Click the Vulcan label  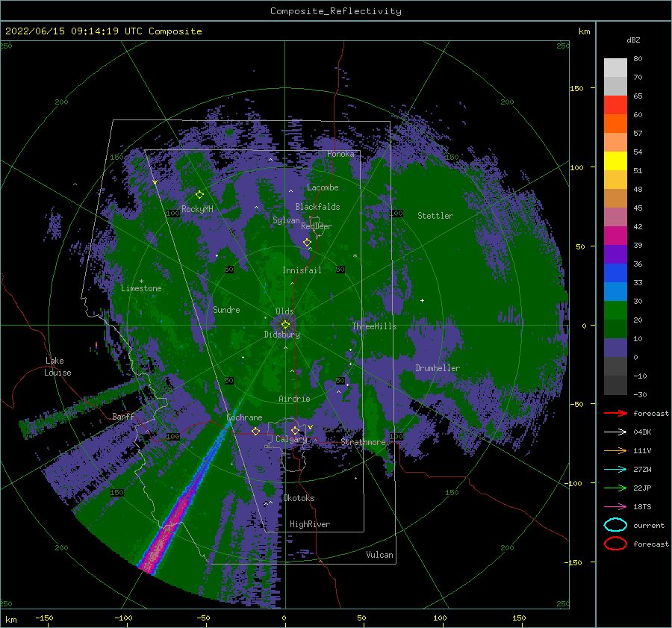pos(379,555)
